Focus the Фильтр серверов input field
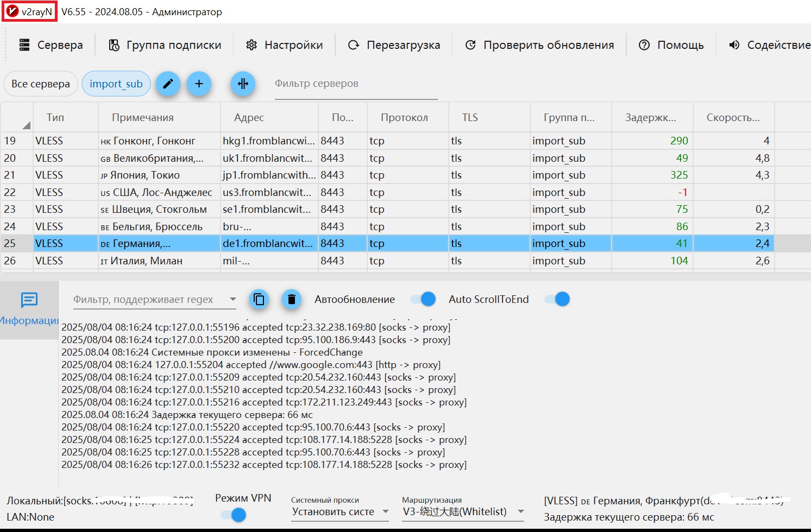The width and height of the screenshot is (811, 532). (356, 84)
